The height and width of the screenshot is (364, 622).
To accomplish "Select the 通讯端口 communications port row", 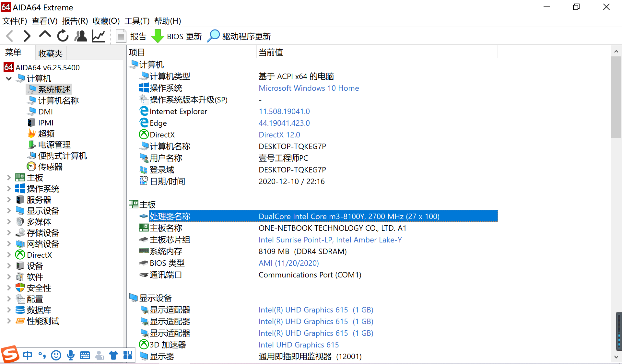I will (x=318, y=275).
